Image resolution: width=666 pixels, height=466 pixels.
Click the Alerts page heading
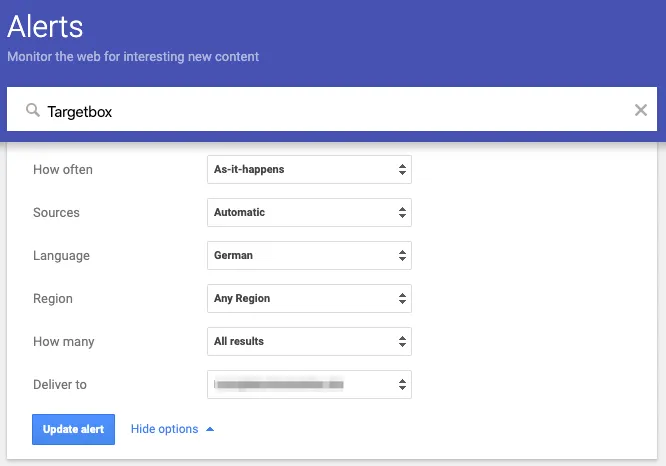(x=46, y=26)
